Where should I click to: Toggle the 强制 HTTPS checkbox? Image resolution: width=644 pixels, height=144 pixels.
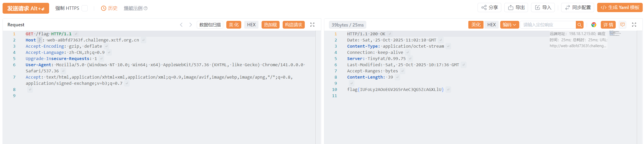point(85,8)
